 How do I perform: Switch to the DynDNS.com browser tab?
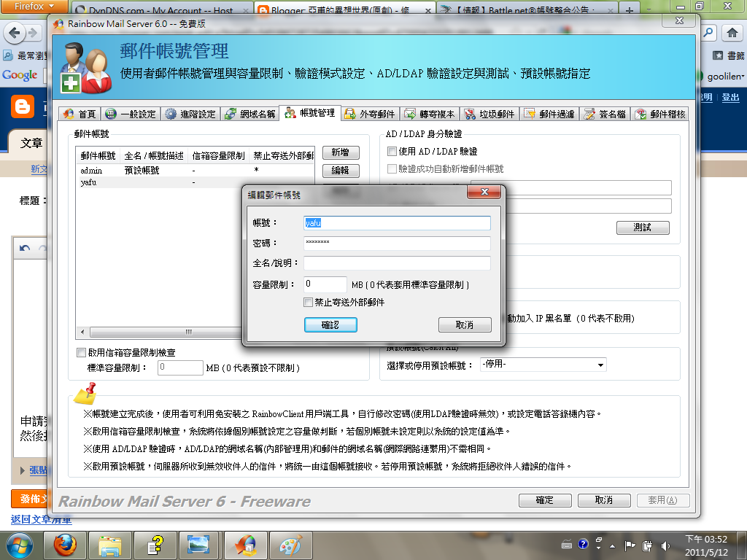pyautogui.click(x=162, y=9)
